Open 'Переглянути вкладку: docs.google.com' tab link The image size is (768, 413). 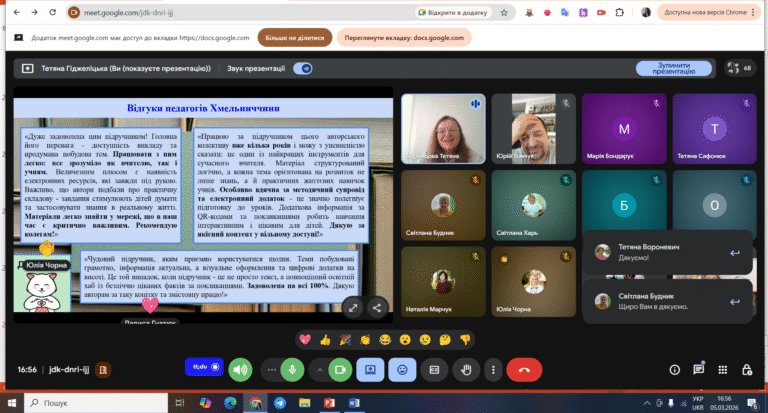click(x=404, y=38)
